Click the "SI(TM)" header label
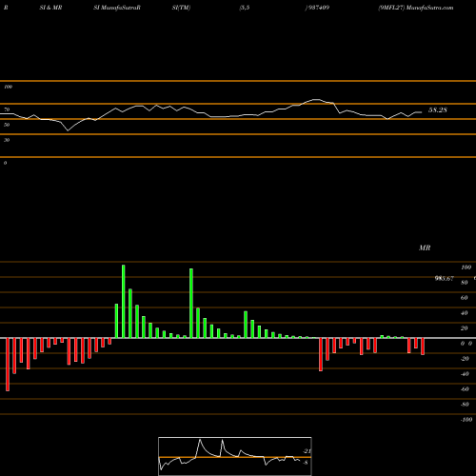 [x=181, y=8]
